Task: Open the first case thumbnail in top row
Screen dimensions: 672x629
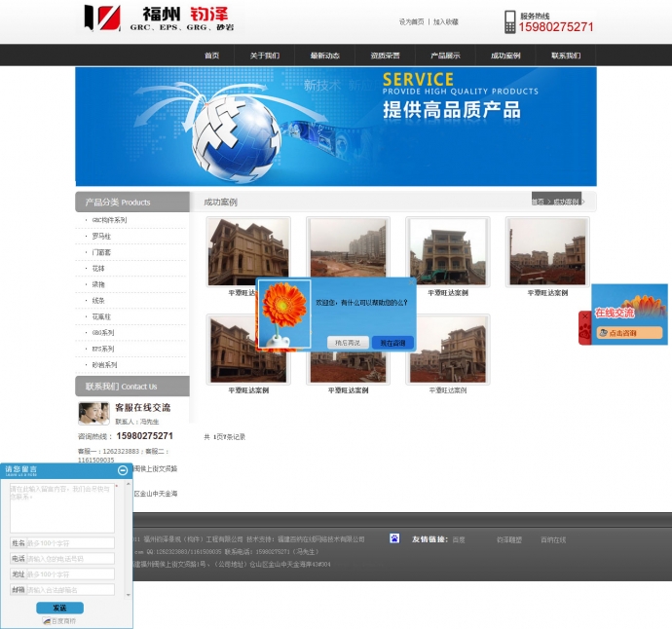Action: tap(248, 251)
